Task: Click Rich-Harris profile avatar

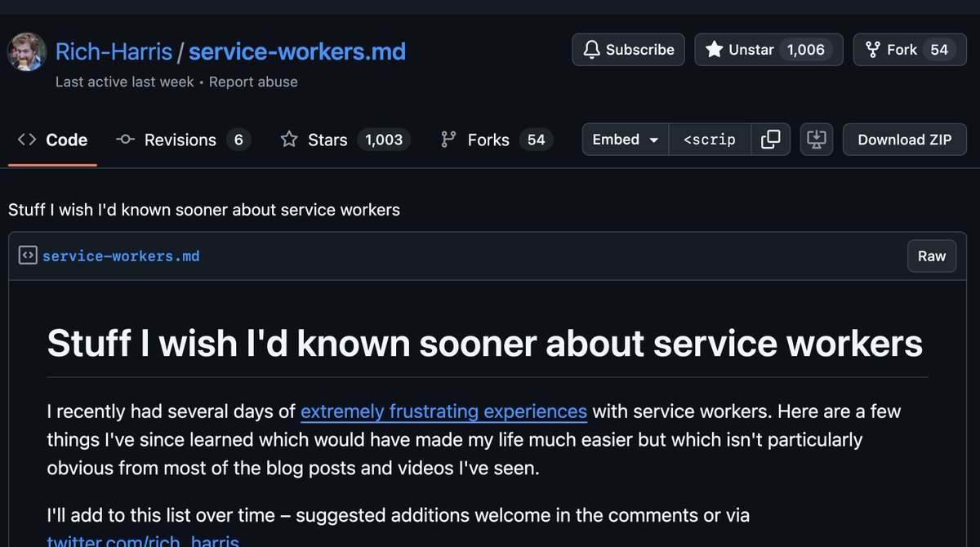Action: tap(27, 52)
